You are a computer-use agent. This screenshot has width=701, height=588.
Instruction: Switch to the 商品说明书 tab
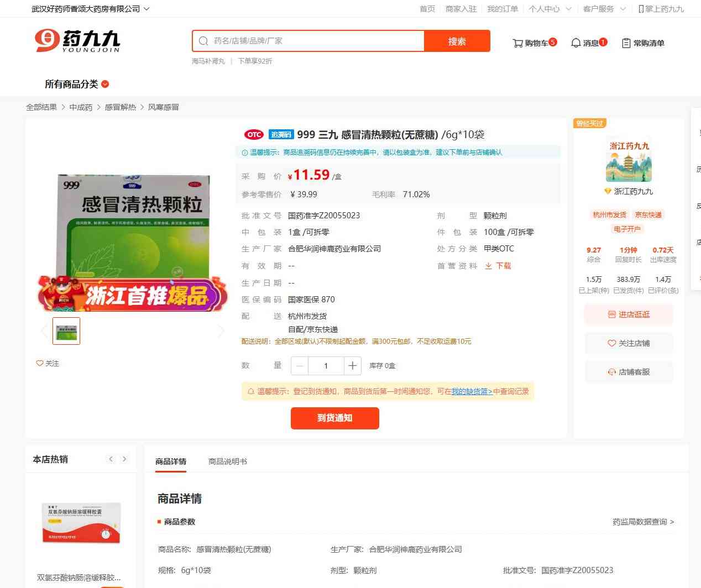point(227,461)
